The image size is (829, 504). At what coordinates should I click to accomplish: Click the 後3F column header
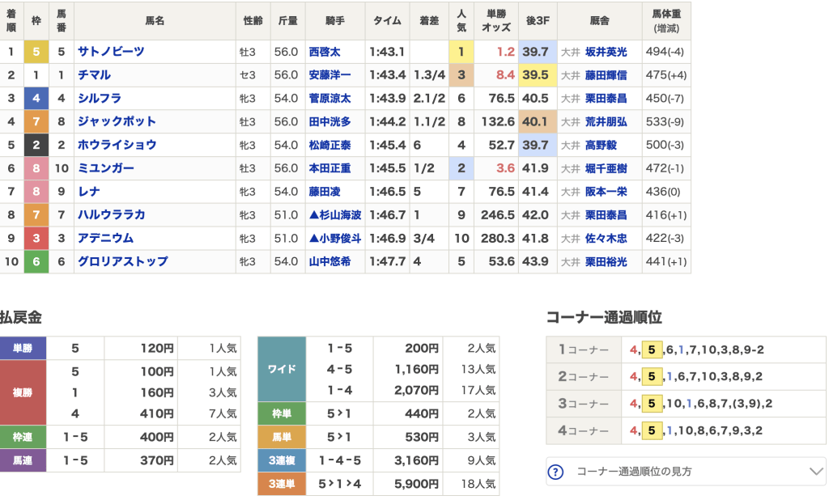[x=538, y=20]
